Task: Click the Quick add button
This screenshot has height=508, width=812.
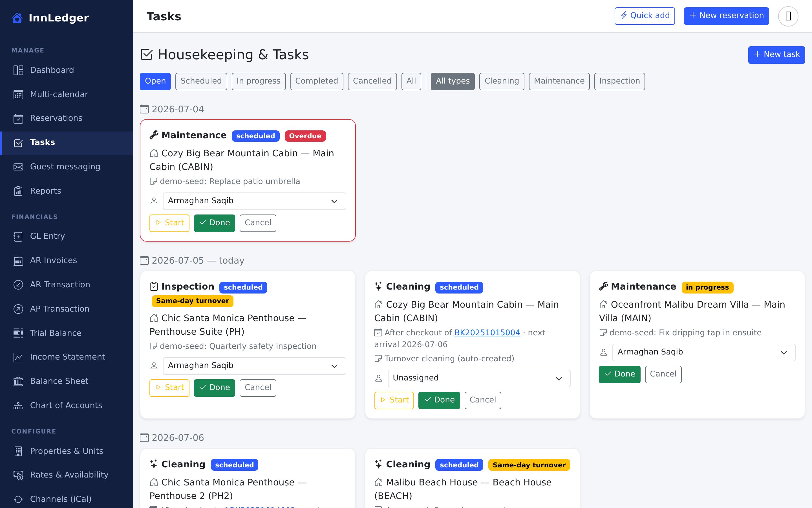Action: click(x=645, y=16)
